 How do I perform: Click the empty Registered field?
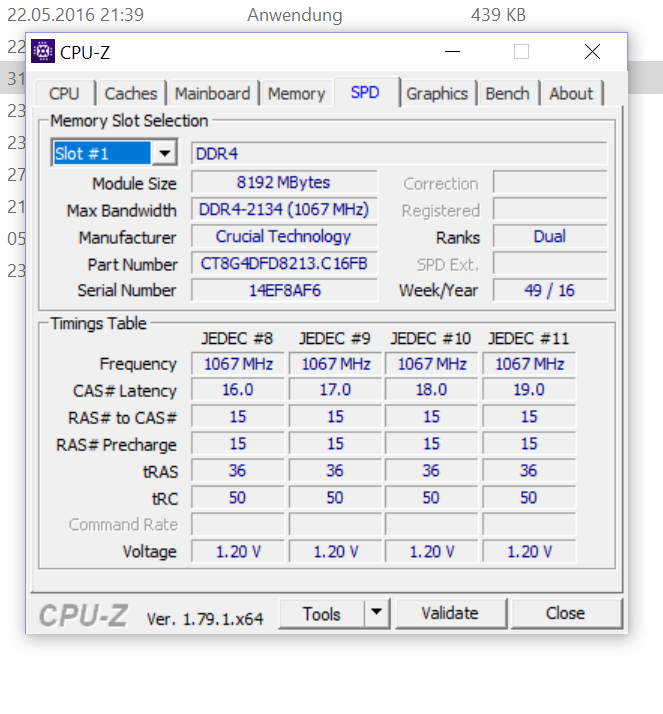[550, 209]
